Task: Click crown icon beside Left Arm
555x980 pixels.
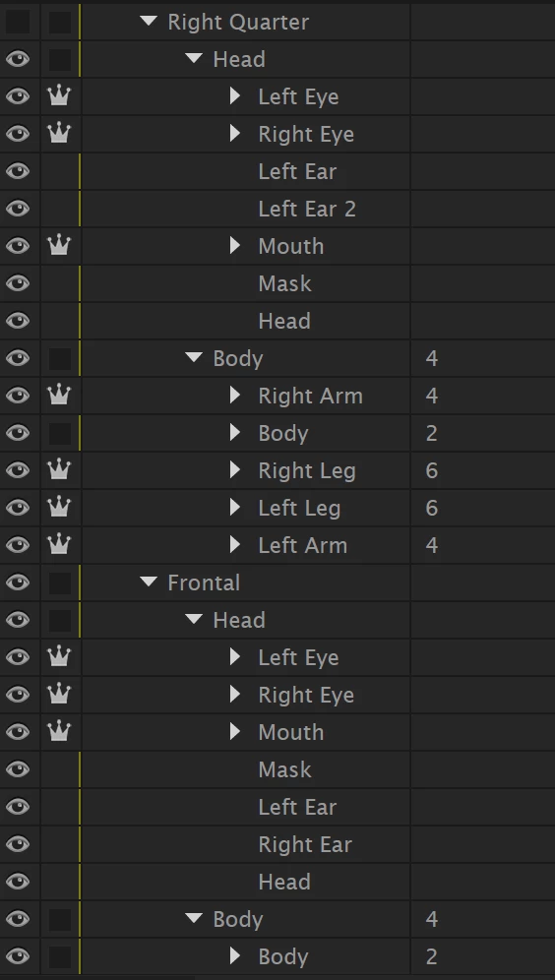Action: click(59, 545)
